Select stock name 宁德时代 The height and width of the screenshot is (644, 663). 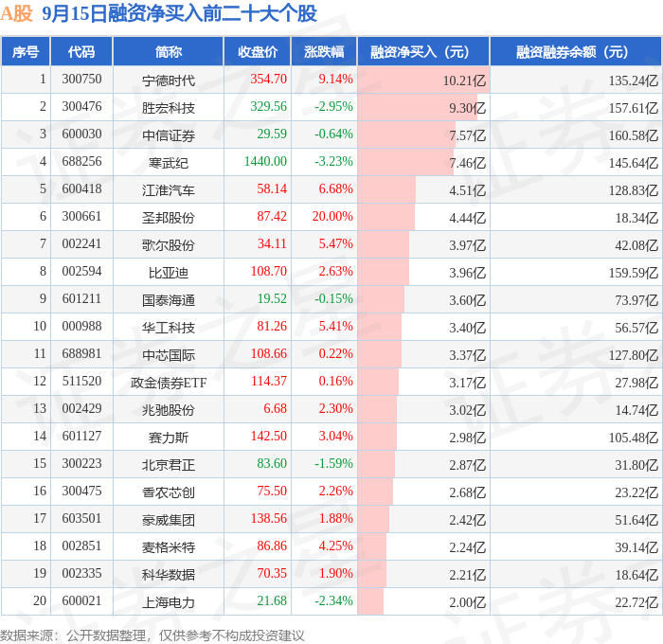point(169,80)
